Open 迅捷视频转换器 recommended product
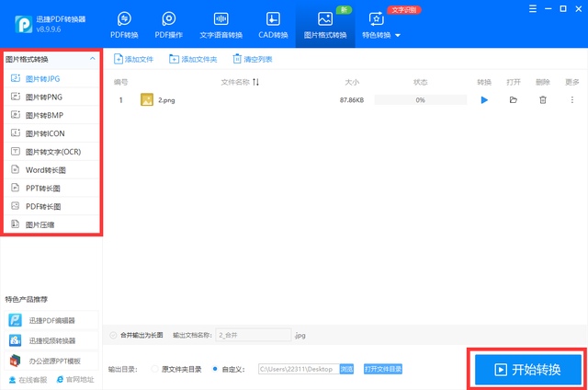The image size is (588, 390). [x=51, y=340]
